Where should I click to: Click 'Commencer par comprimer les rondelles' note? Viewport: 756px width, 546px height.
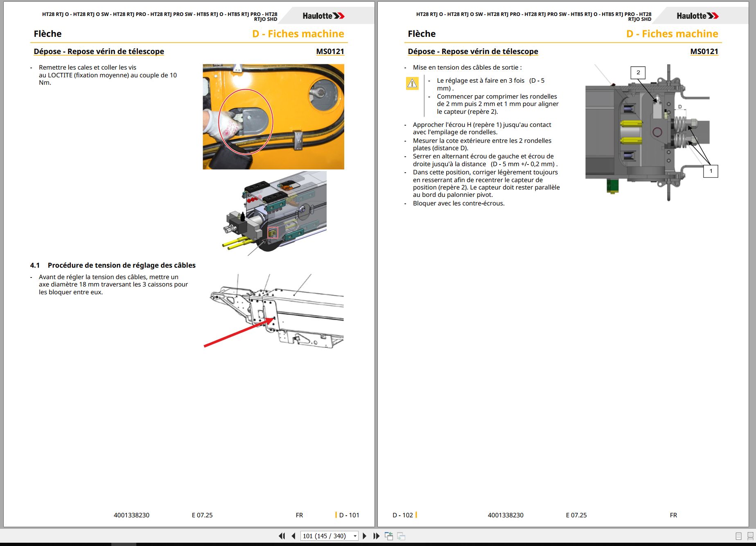498,104
